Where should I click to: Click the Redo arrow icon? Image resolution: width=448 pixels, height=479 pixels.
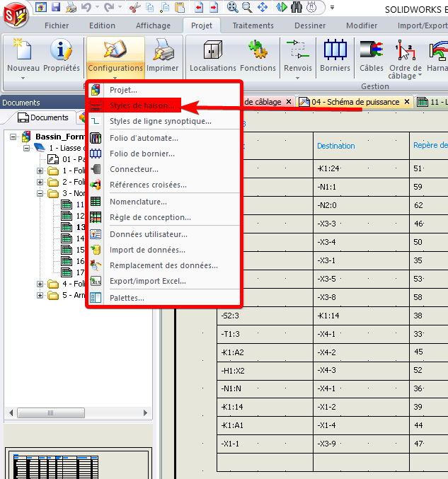pos(108,6)
